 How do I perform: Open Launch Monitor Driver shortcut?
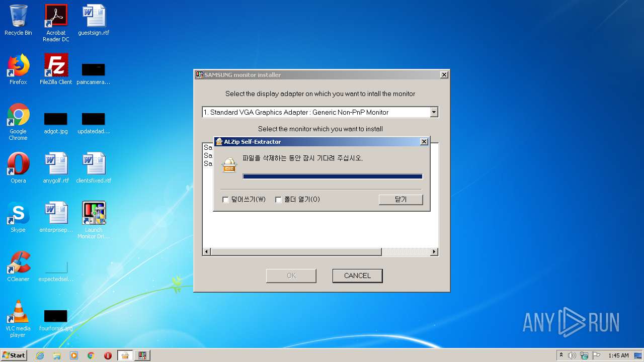(x=94, y=220)
